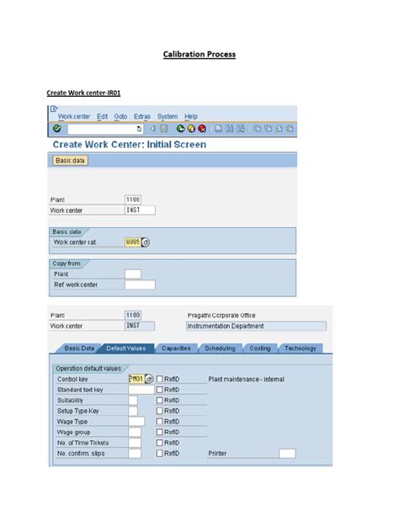Click the Pragathi Corporate Office text
399x532 pixels.
pyautogui.click(x=221, y=315)
